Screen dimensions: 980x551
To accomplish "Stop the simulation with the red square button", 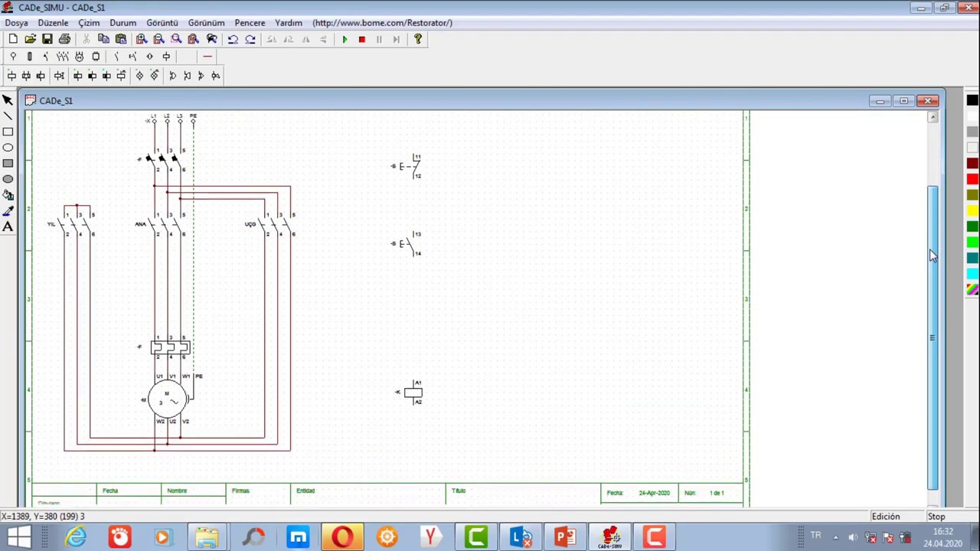I will (361, 39).
